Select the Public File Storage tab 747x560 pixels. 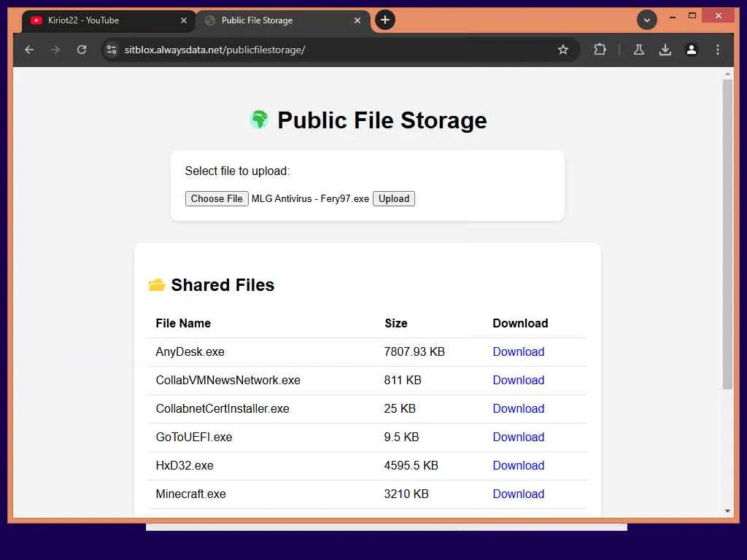[283, 20]
